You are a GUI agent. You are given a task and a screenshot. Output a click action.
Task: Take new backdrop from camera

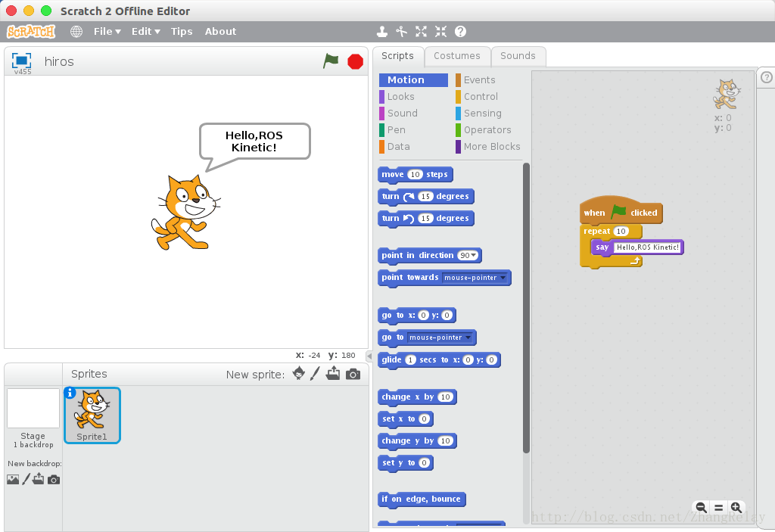click(54, 480)
